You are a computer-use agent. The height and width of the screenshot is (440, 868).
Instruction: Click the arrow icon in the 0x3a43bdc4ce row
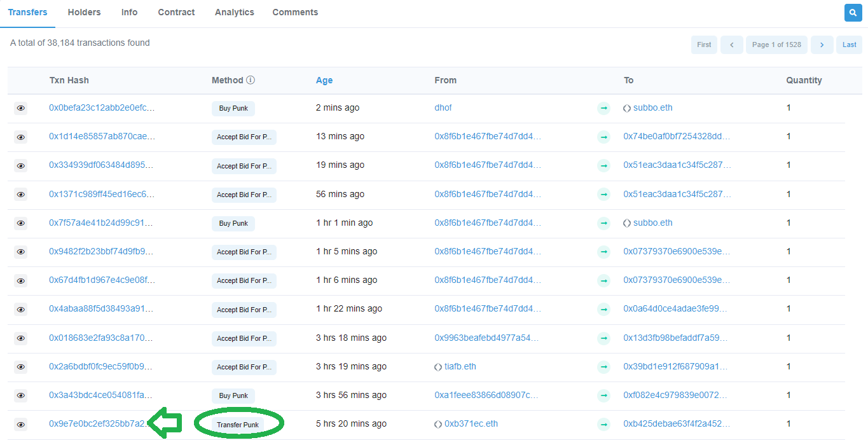pos(603,395)
